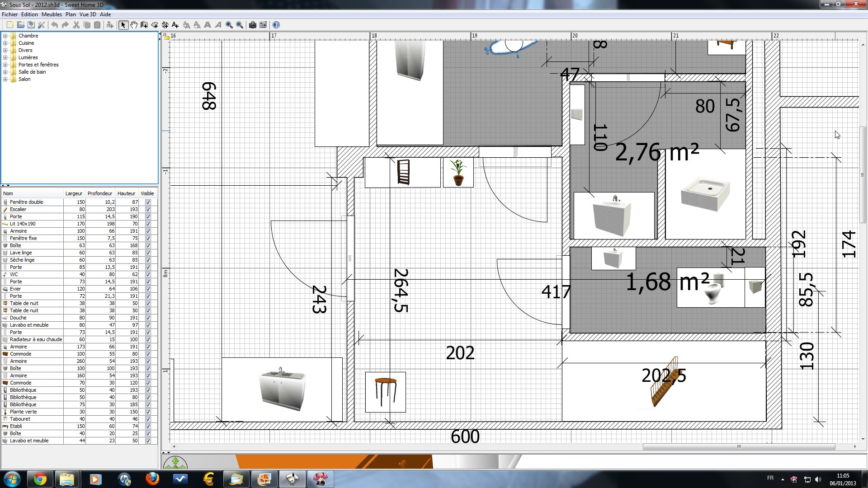Expand the Salle de bain folder
Viewport: 868px width, 488px height.
(5, 72)
